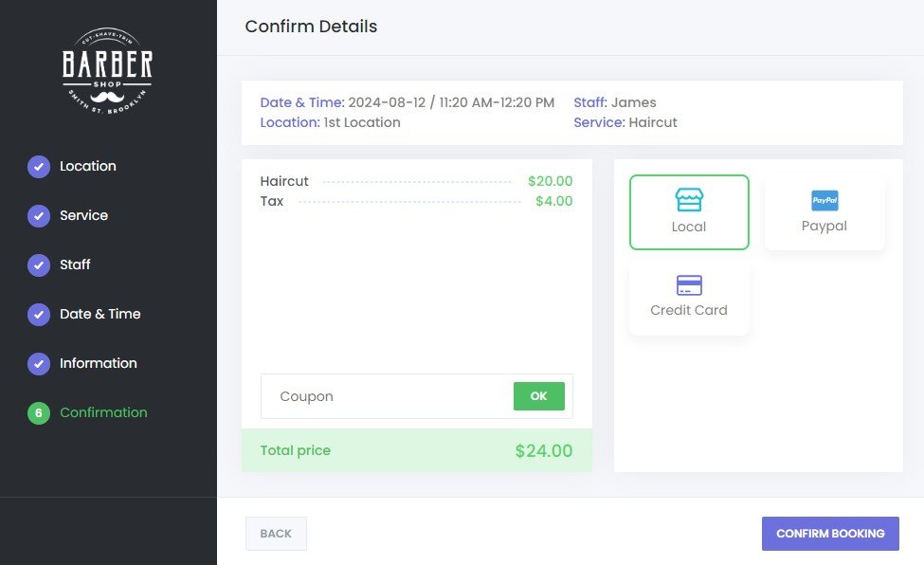Click the Confirmation step number 6 badge
Screen dimensions: 924x565
click(x=38, y=413)
